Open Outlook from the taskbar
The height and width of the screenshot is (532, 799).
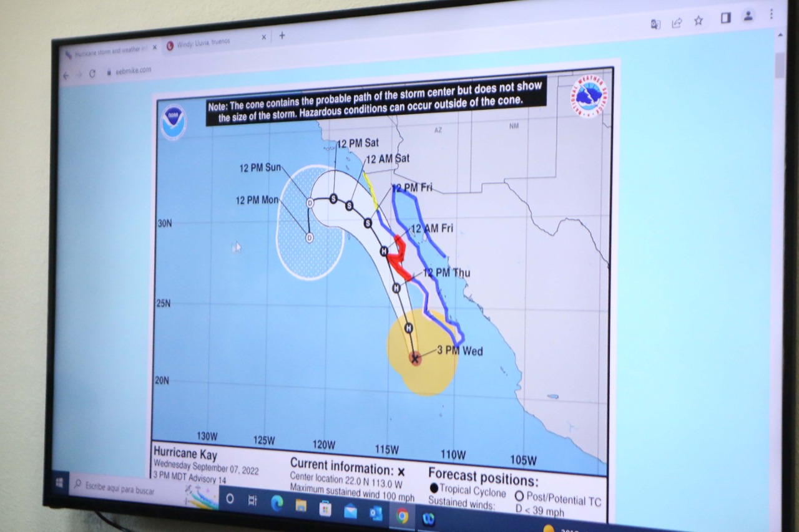[x=375, y=513]
